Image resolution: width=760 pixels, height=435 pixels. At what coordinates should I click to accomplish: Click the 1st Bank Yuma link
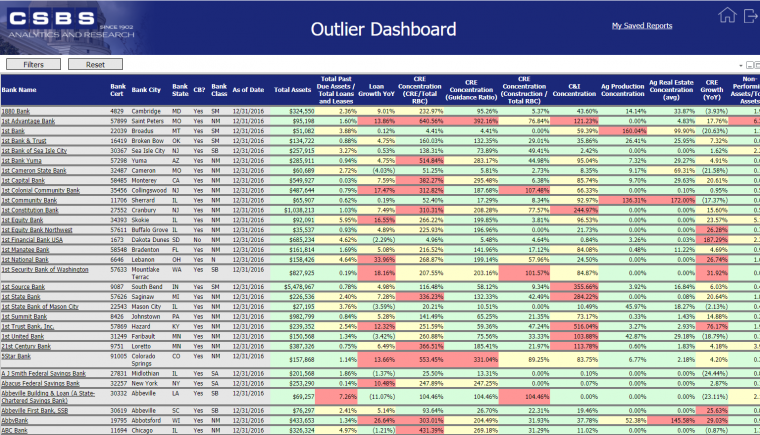tap(21, 161)
